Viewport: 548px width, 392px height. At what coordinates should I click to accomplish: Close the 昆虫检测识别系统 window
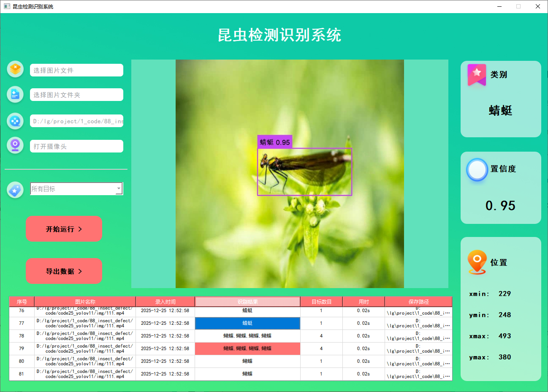[x=538, y=6]
